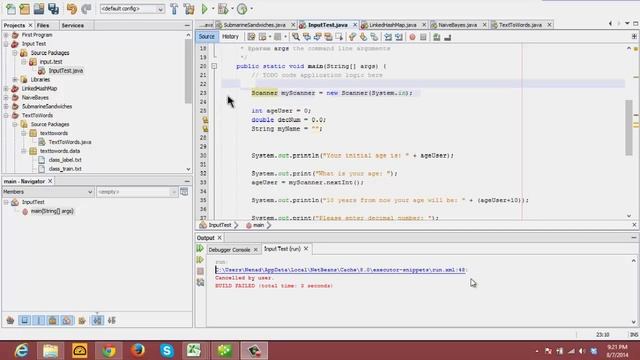Collapse the main method fold marker

pyautogui.click(x=214, y=66)
